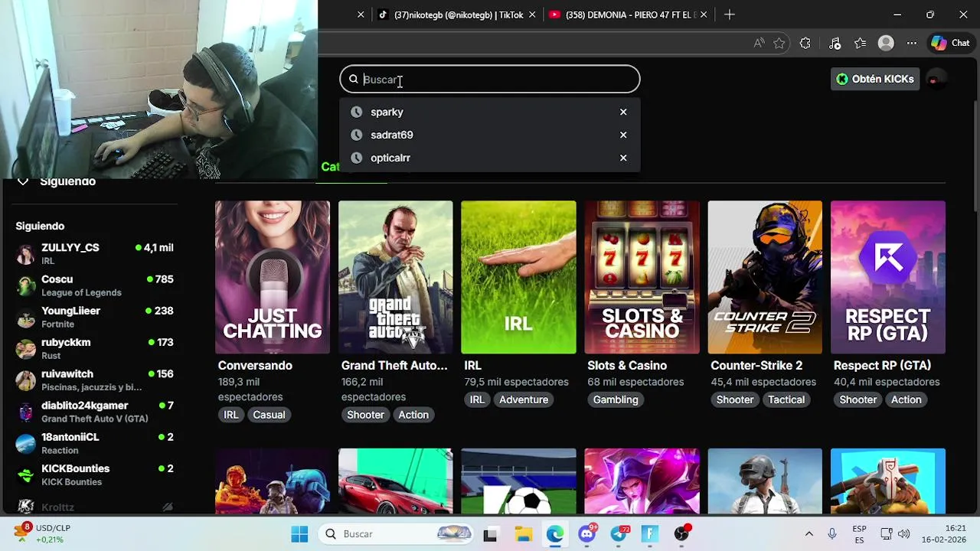Open ruivawitch channel in sidebar

[x=96, y=380]
